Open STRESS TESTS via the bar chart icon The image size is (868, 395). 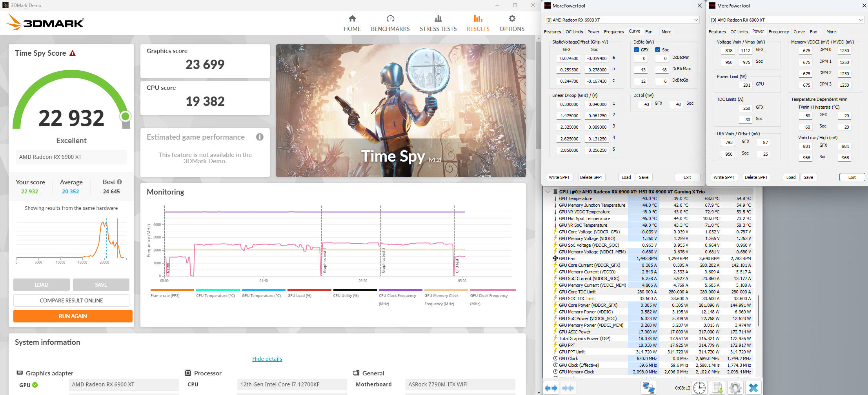(x=438, y=18)
